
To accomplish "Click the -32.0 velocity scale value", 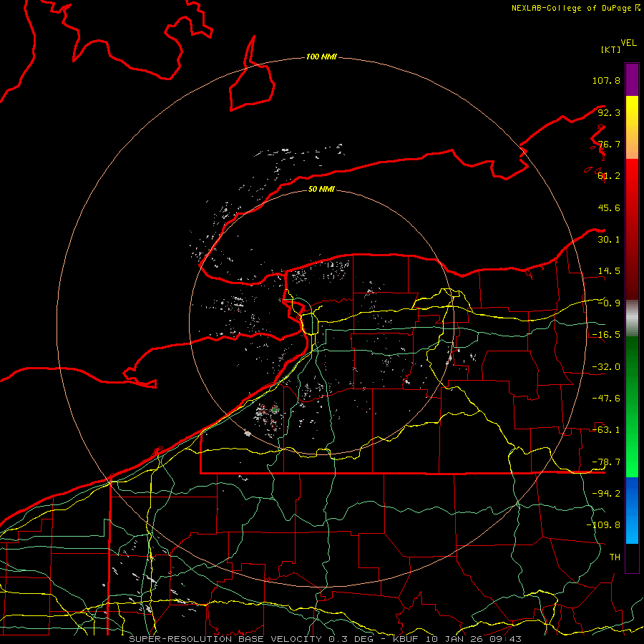I will pyautogui.click(x=606, y=367).
